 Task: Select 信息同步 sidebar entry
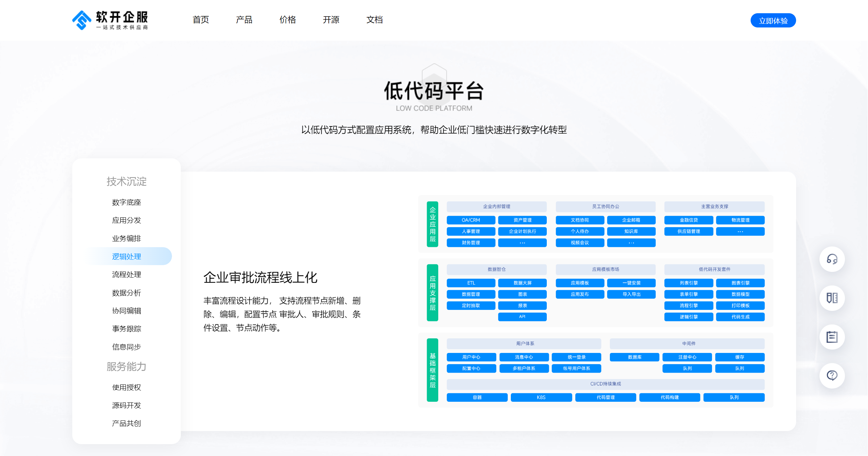click(126, 347)
